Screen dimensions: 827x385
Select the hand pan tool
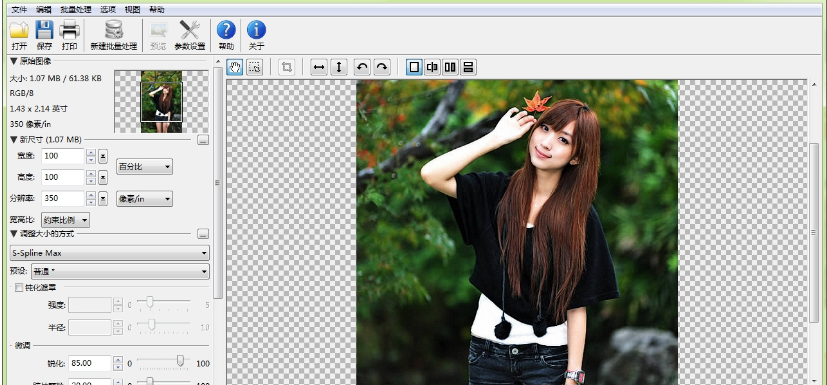point(235,68)
